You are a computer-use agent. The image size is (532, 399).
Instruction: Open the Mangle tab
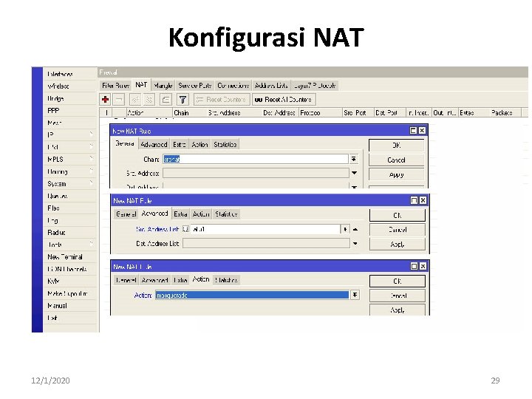coord(163,86)
